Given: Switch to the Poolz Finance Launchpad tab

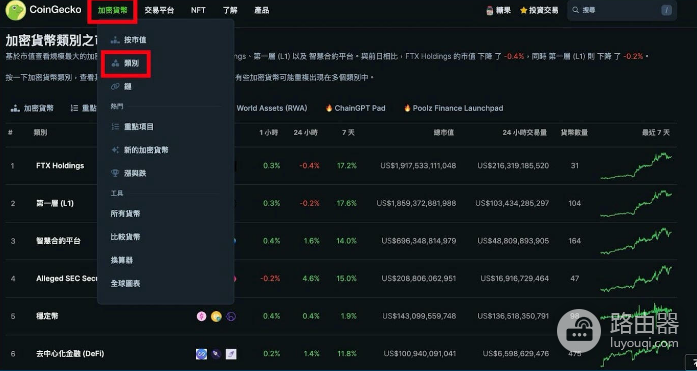Looking at the screenshot, I should coord(453,108).
